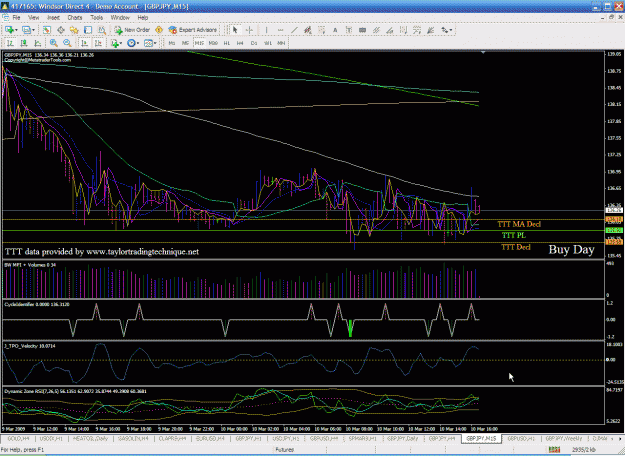This screenshot has width=625, height=456.
Task: Switch to HEATOIL,Daily chart tab
Action: 90,438
